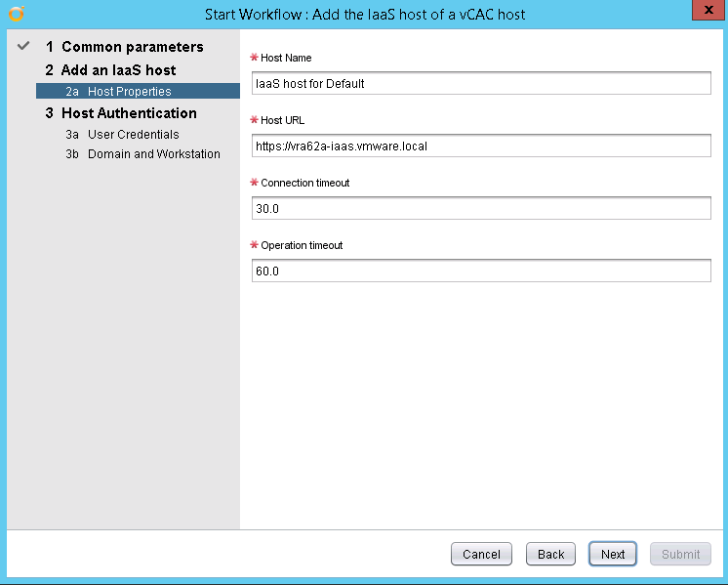Click the required asterisk by Connection timeout
This screenshot has width=728, height=585.
[255, 183]
